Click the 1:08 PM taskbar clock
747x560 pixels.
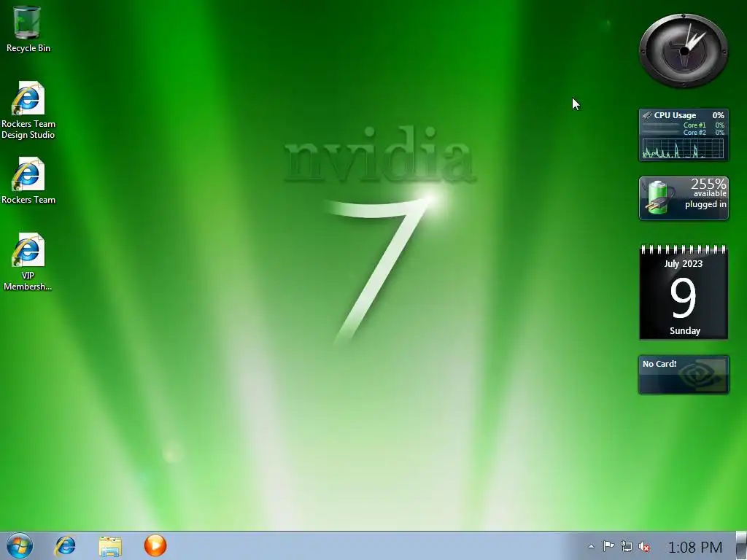[695, 547]
